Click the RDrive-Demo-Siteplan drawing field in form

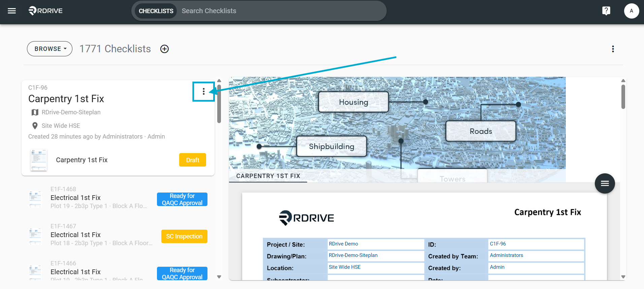click(x=376, y=256)
